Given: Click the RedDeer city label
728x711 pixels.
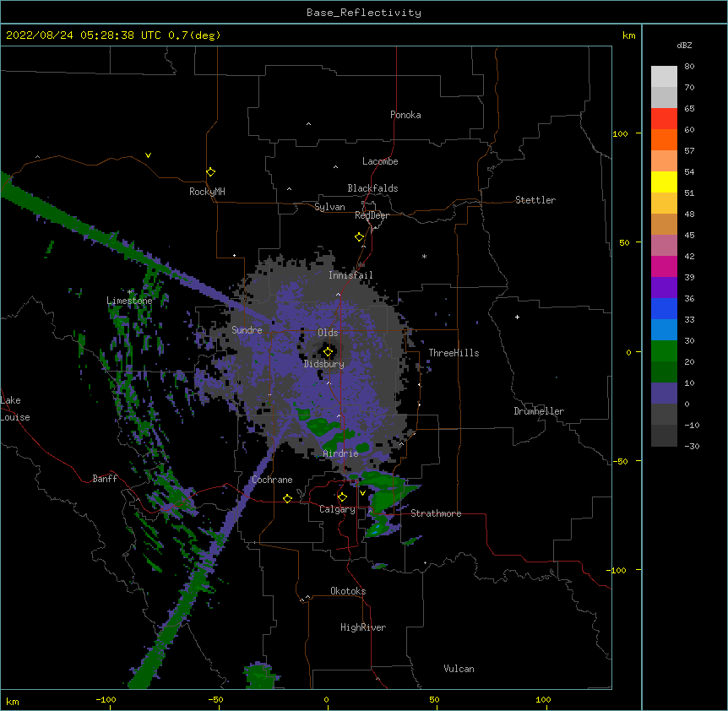Looking at the screenshot, I should (x=372, y=215).
